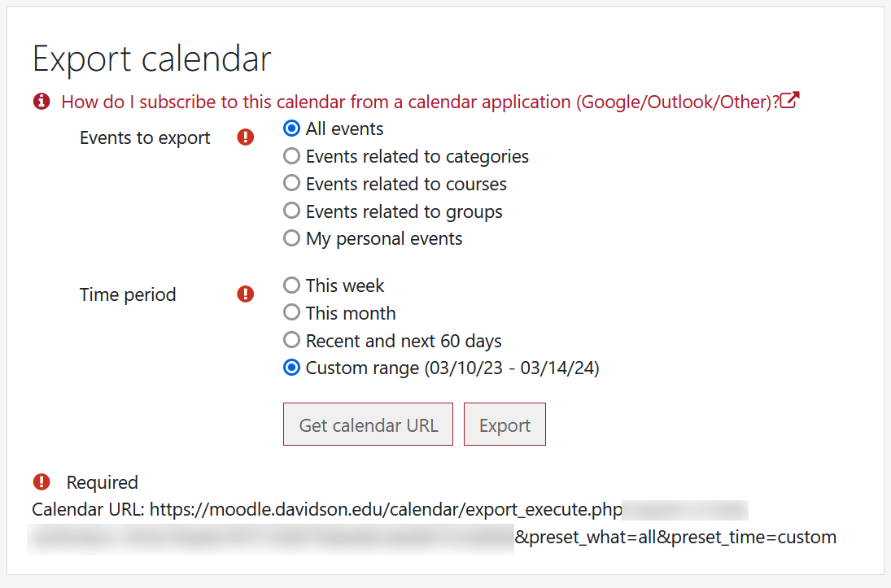Select Custom range time period option

(x=291, y=368)
